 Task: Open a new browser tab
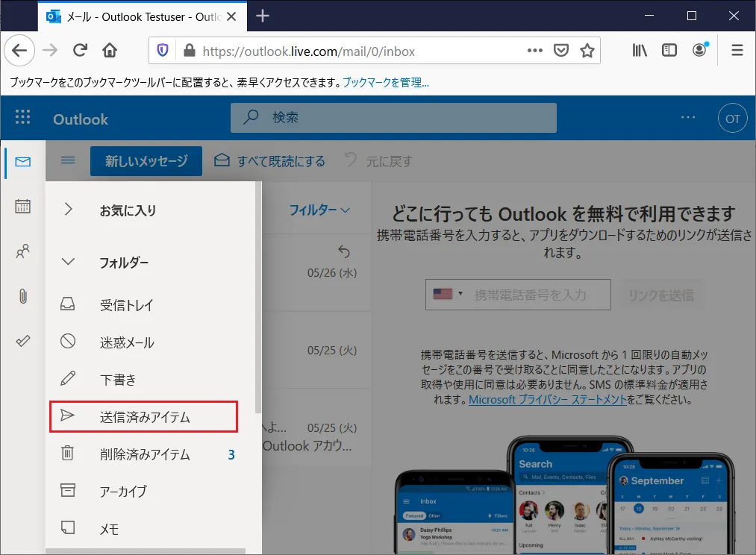tap(262, 16)
